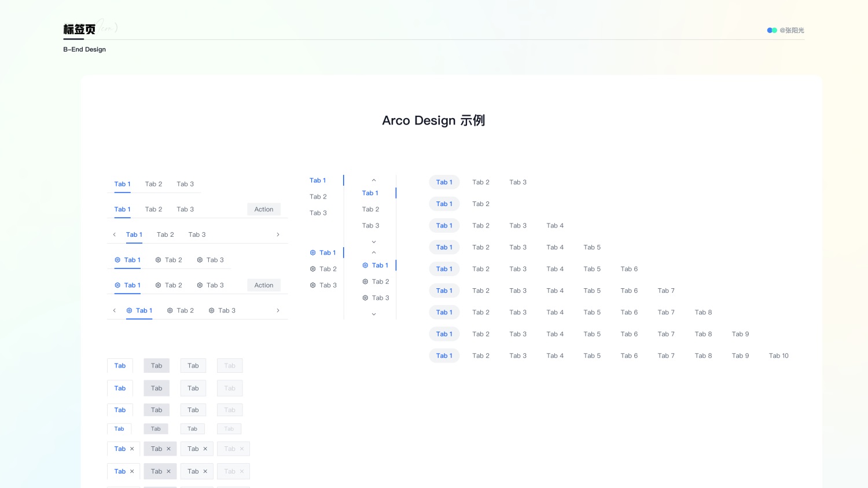Viewport: 868px width, 488px height.
Task: Select Tab 2 in the two-tab pill row
Action: click(x=481, y=204)
